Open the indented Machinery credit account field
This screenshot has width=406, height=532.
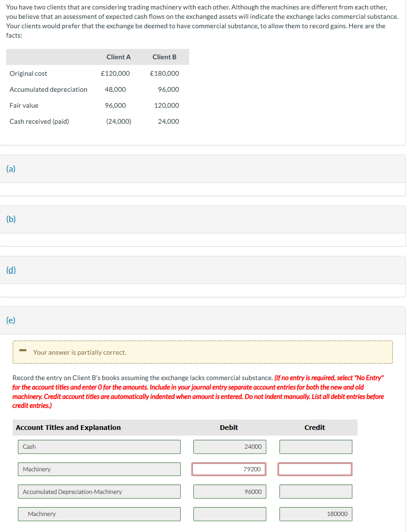point(99,514)
